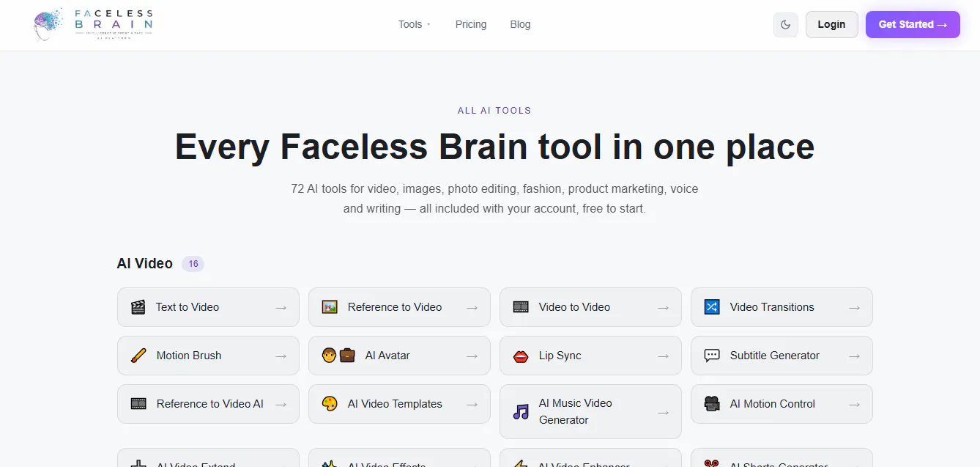This screenshot has width=980, height=467.
Task: Click the arrow on Reference to Video AI card
Action: 281,405
